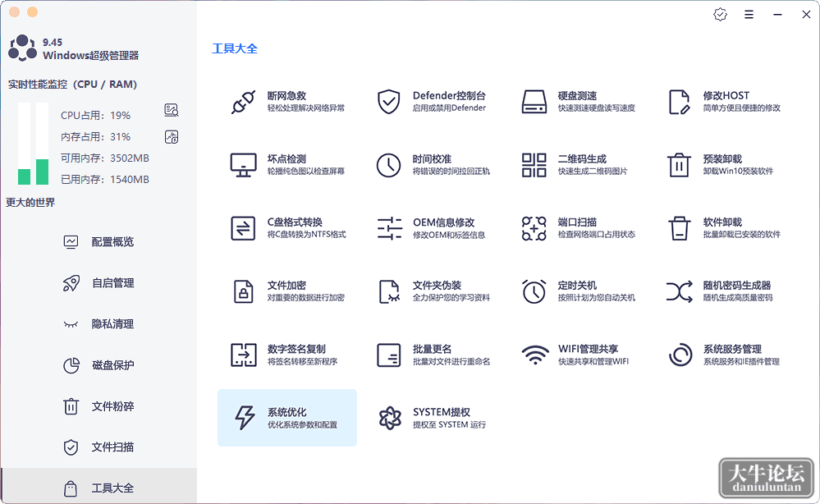Image resolution: width=820 pixels, height=504 pixels.
Task: Click the Defender控制台 shield icon
Action: (x=388, y=102)
